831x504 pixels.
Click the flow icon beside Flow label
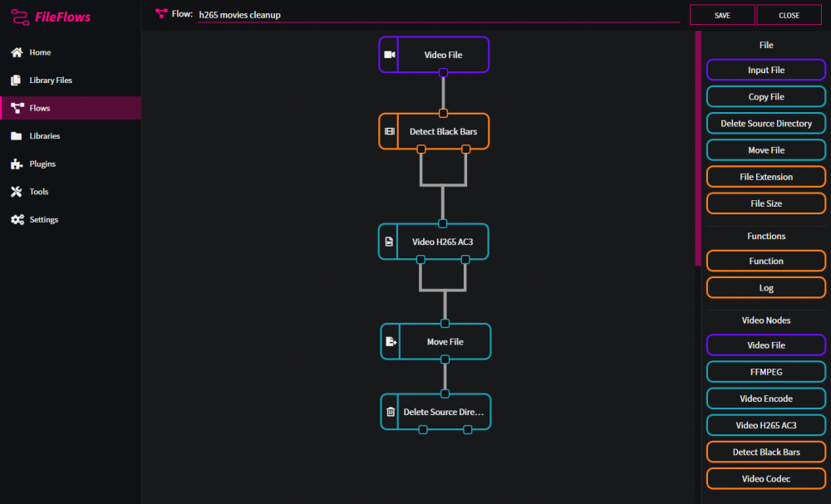(161, 14)
